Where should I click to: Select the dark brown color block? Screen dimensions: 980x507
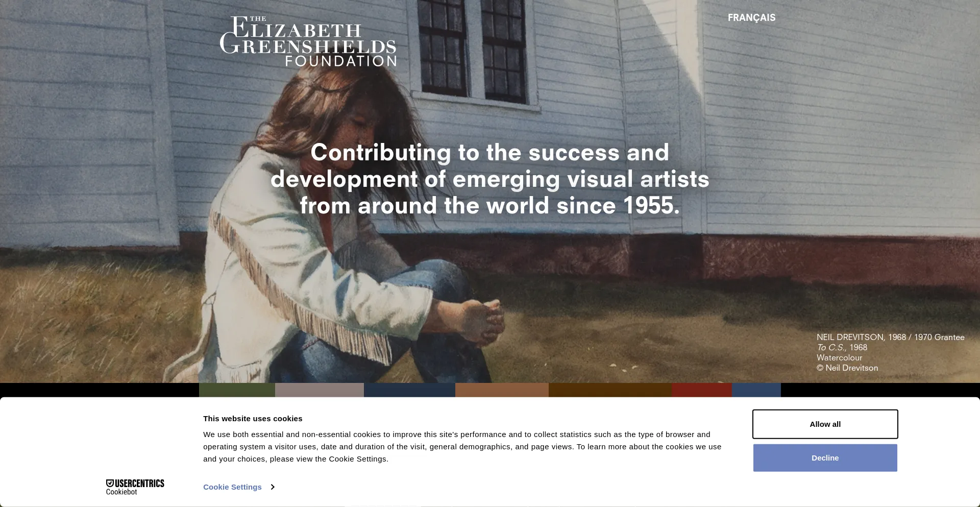coord(610,390)
